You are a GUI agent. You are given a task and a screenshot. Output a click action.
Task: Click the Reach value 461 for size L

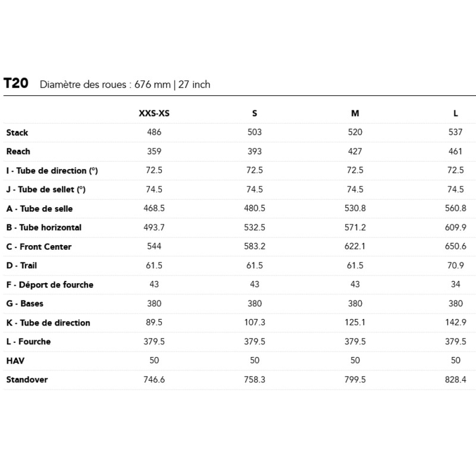tap(456, 151)
